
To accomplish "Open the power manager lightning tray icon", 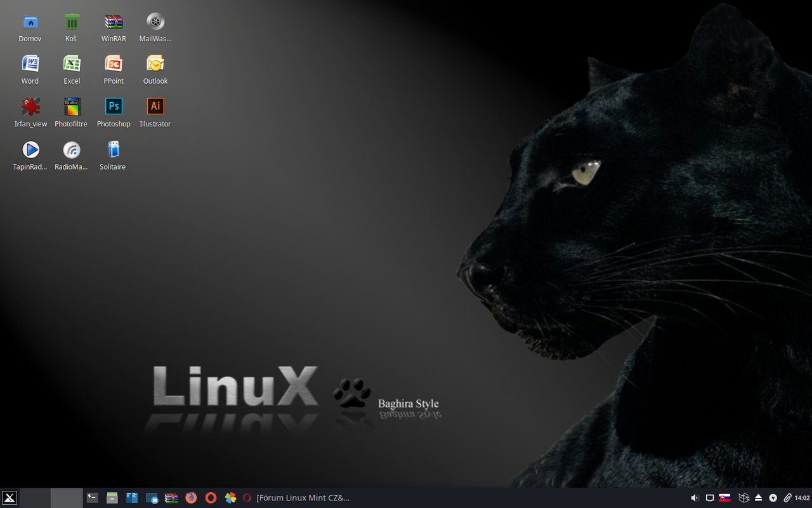I will click(x=773, y=498).
